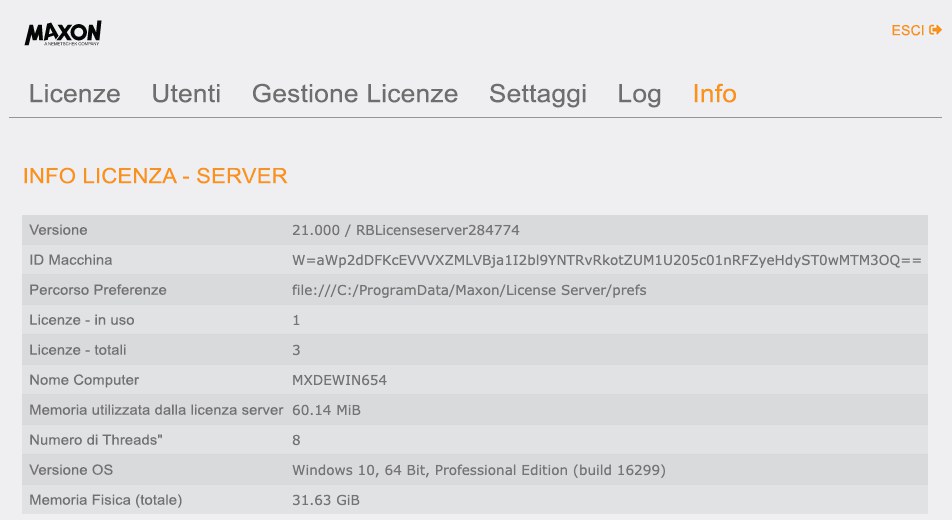Click the INFO LICENZA - SERVER heading
This screenshot has height=520, width=952.
pyautogui.click(x=155, y=176)
